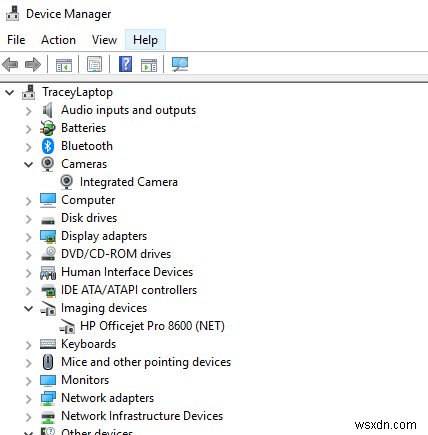Expand the DVD/CD-ROM drives chevron

[29, 255]
